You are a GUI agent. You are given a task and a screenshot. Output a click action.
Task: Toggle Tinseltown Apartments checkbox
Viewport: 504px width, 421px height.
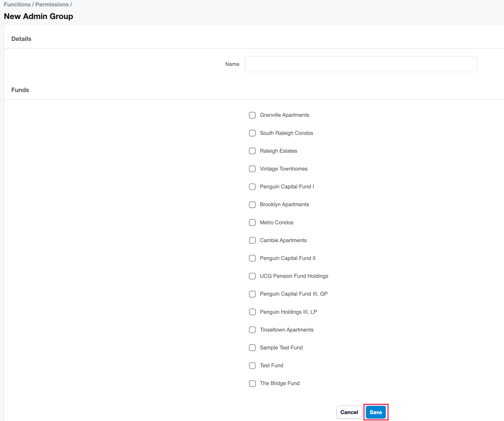(x=252, y=330)
